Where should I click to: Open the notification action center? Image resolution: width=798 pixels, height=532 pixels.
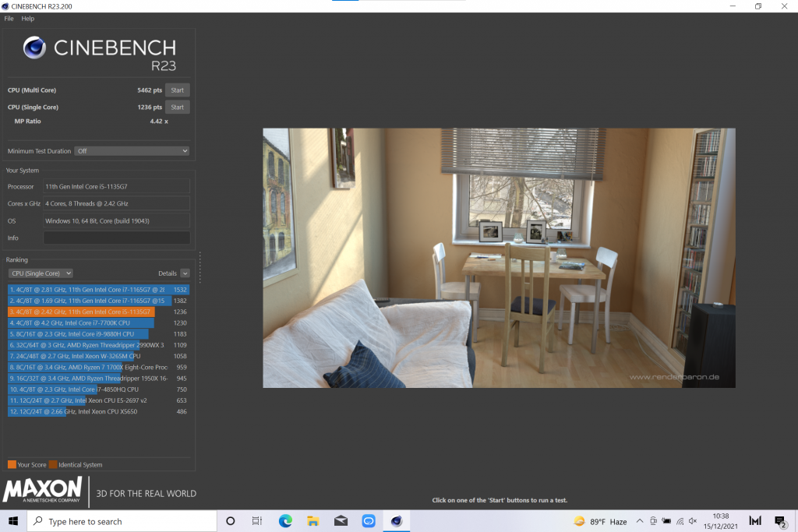(x=780, y=521)
